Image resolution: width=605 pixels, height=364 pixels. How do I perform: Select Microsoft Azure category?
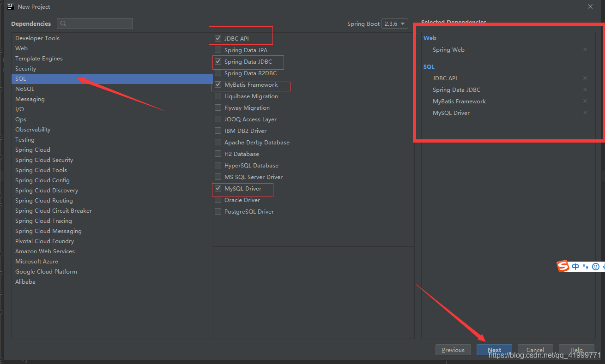pos(112,261)
